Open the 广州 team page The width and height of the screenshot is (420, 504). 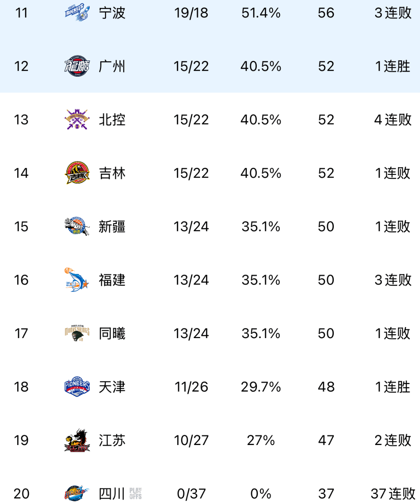[x=112, y=66]
